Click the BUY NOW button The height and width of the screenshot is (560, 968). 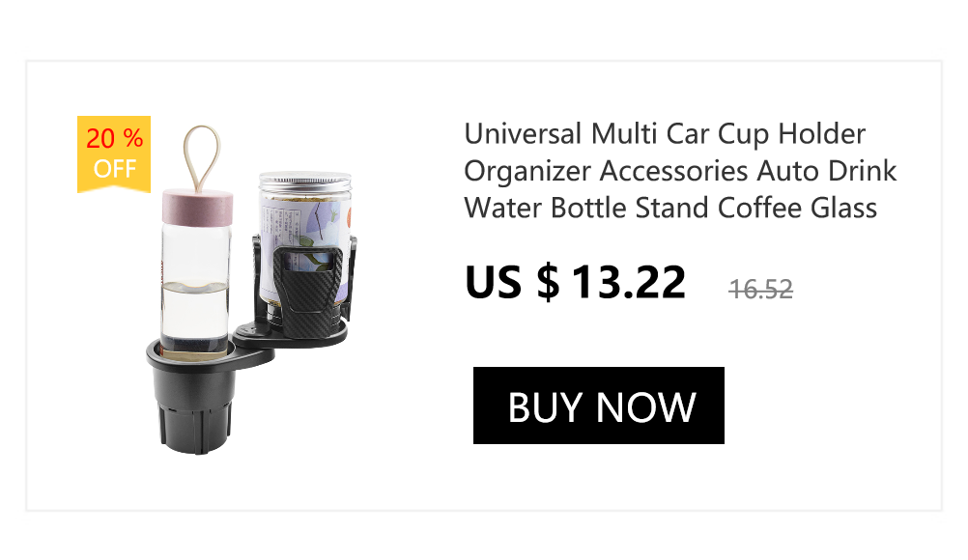coord(598,406)
